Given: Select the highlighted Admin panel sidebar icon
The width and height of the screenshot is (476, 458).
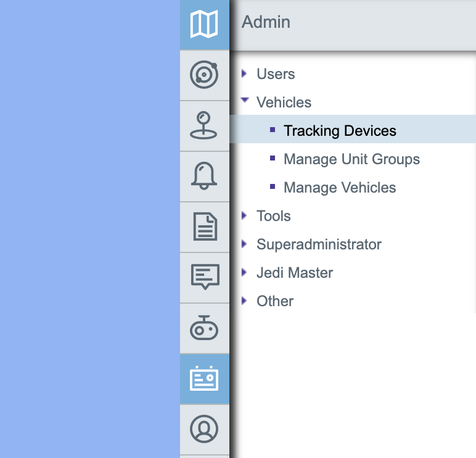Looking at the screenshot, I should click(204, 379).
